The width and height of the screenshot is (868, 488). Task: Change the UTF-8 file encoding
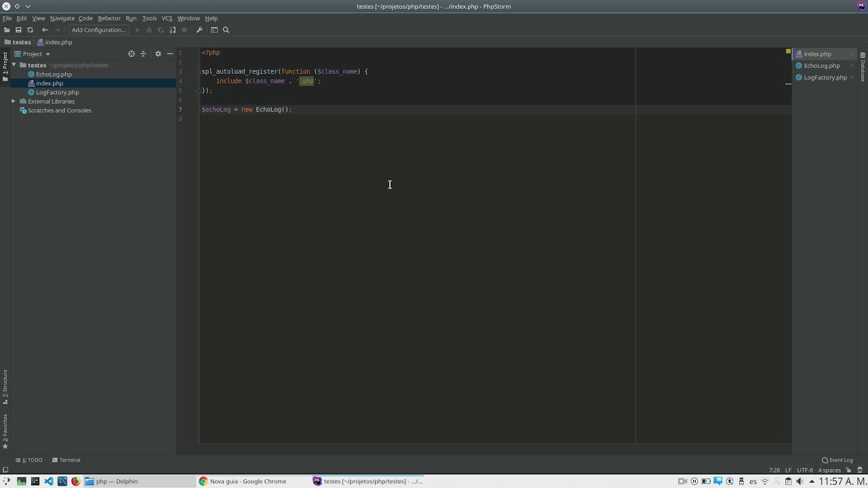tap(805, 470)
